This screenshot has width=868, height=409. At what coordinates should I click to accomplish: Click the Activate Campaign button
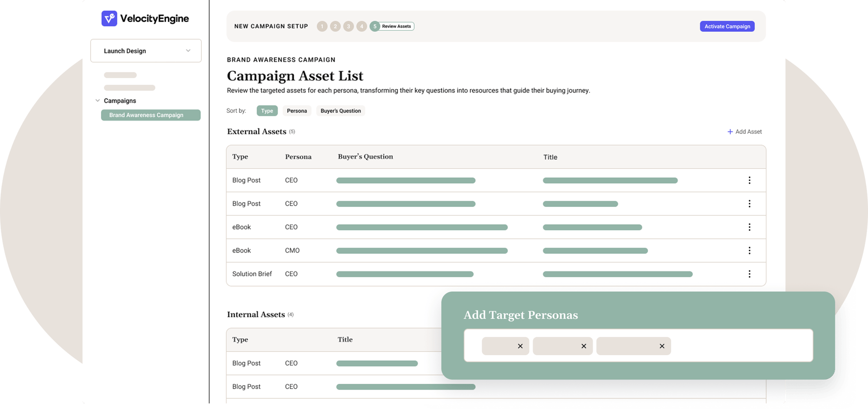727,26
